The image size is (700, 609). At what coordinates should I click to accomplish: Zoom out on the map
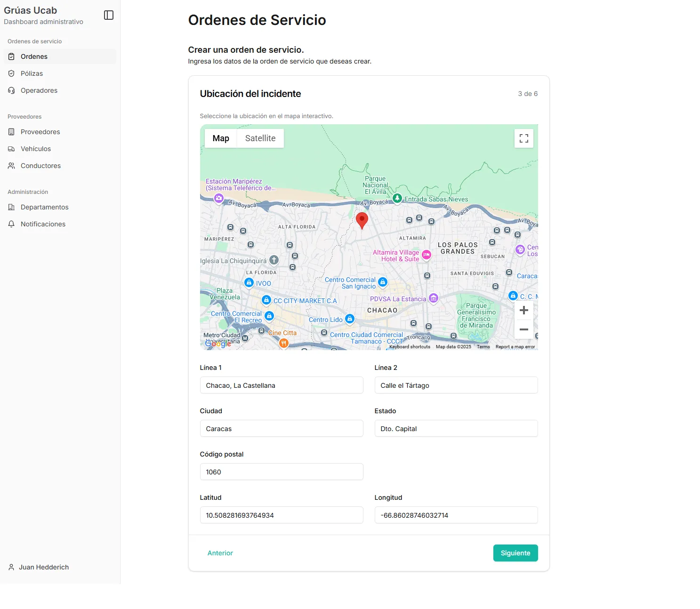click(x=523, y=329)
